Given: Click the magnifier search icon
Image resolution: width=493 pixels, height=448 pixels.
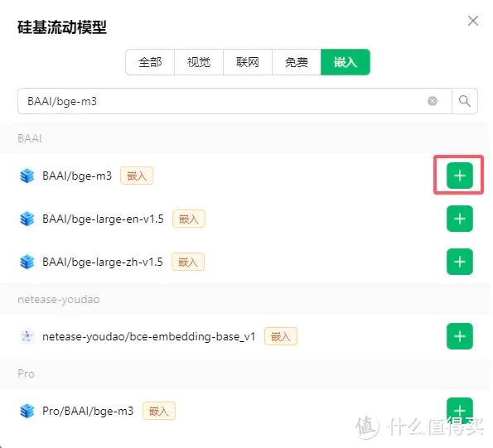Looking at the screenshot, I should [x=464, y=101].
